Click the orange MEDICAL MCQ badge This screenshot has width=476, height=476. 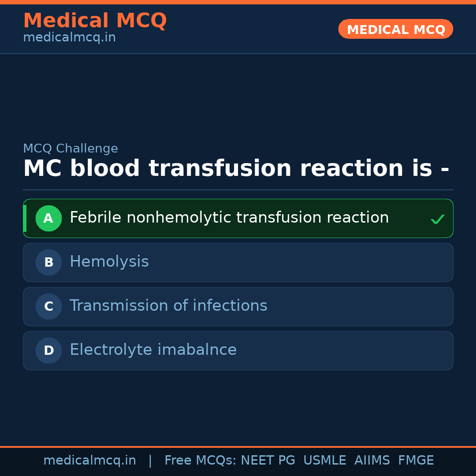(396, 29)
